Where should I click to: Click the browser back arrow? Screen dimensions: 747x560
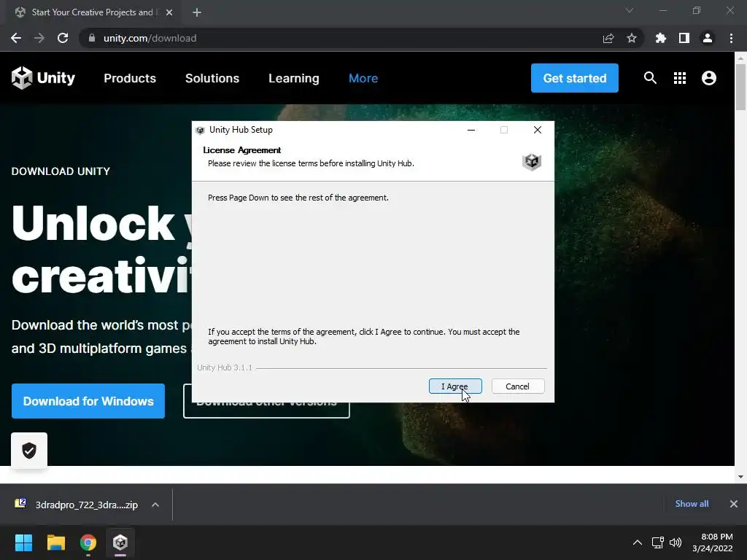pos(16,38)
